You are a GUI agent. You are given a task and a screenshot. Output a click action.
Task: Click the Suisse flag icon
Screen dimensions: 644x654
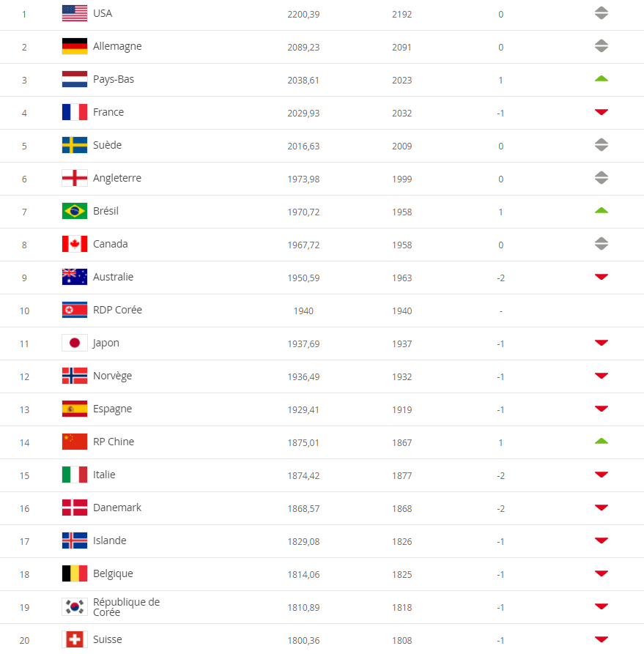coord(75,639)
